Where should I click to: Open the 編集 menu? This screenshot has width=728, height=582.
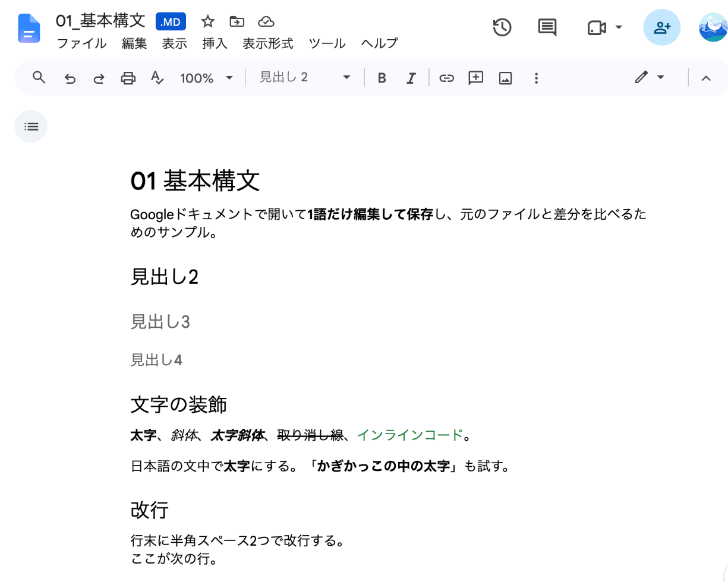[134, 43]
